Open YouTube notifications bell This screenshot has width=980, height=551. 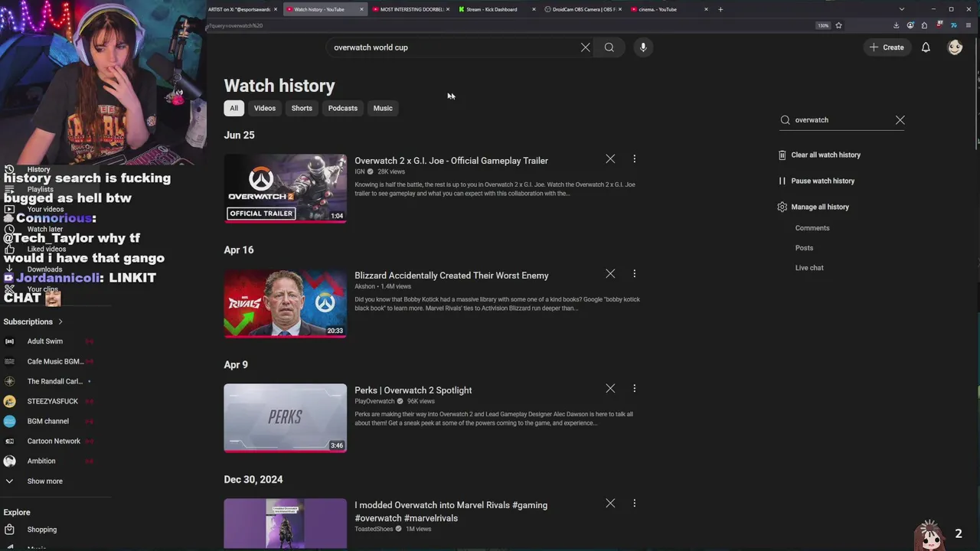[x=926, y=47]
